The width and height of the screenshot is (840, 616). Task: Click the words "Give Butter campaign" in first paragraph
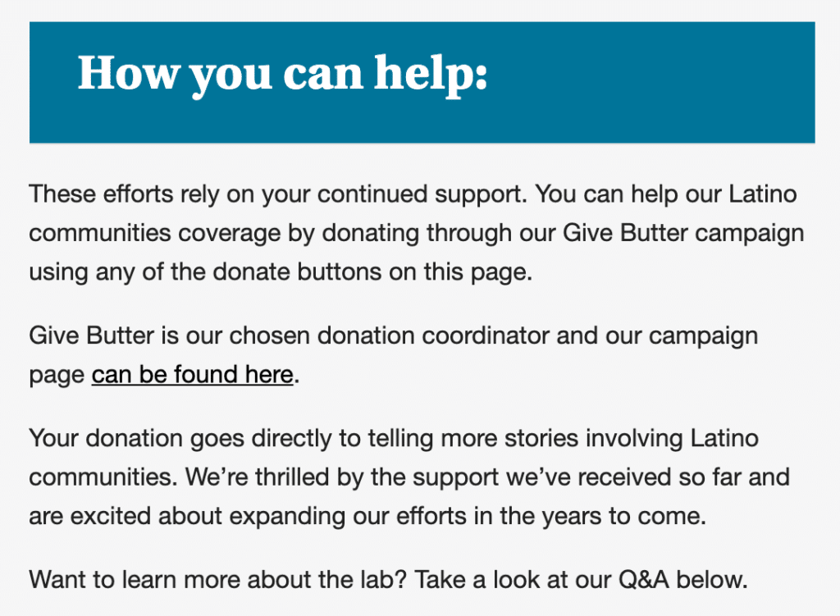(x=683, y=233)
